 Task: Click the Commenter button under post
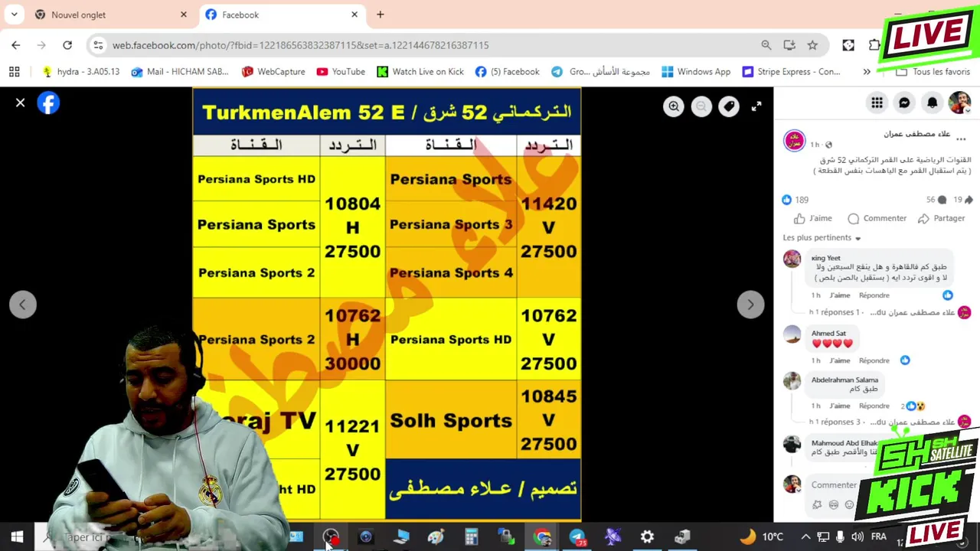point(877,218)
